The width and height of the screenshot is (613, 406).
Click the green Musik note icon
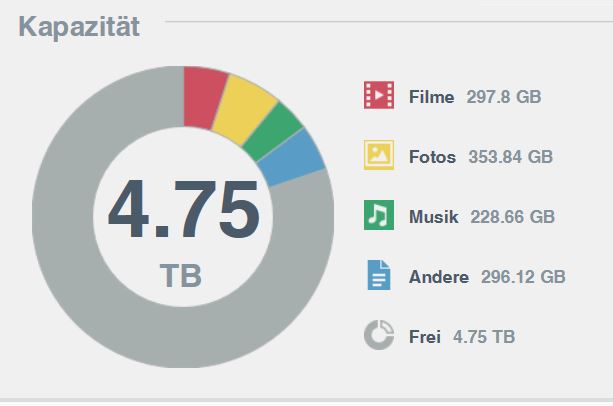coord(379,215)
